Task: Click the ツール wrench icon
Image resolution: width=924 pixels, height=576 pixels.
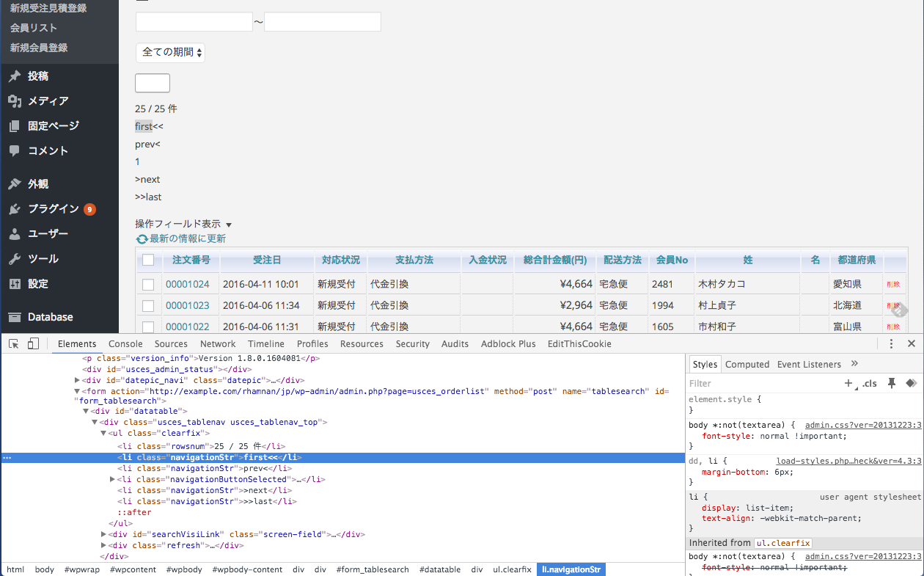Action: 15,259
